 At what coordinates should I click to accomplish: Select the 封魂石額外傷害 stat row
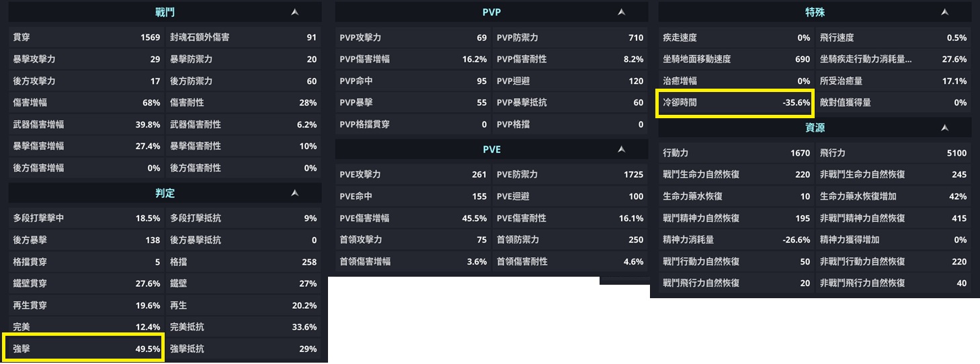point(243,38)
